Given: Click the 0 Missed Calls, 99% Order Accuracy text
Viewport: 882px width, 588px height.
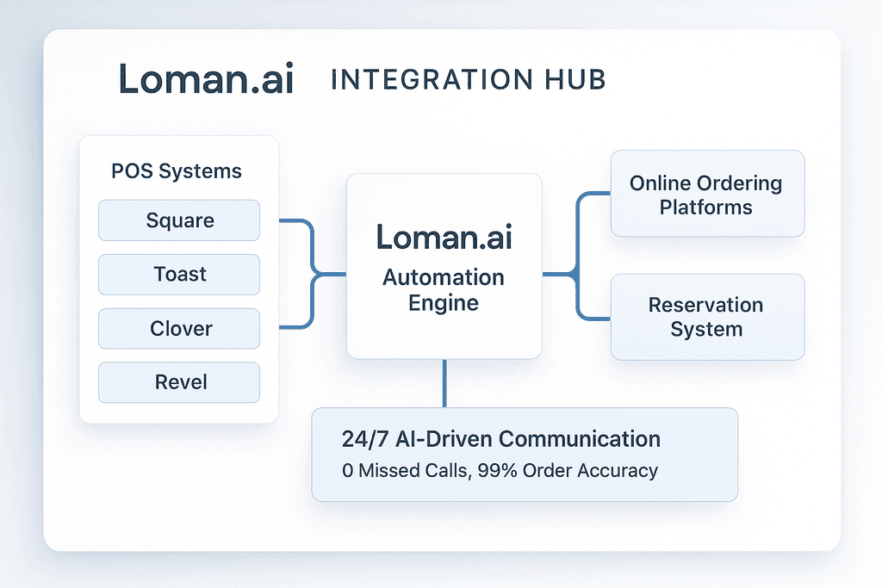Looking at the screenshot, I should (x=500, y=471).
